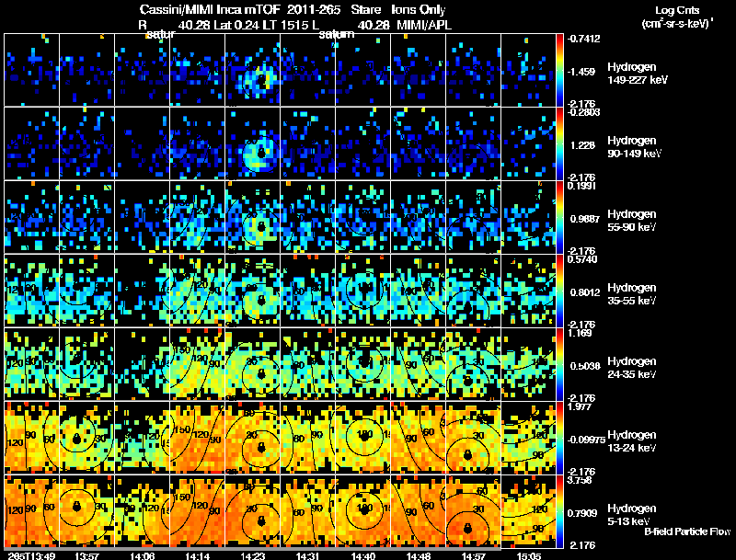The image size is (736, 560).
Task: Click the Saturn marker in 14:23 55-90 keV panel
Action: point(261,227)
